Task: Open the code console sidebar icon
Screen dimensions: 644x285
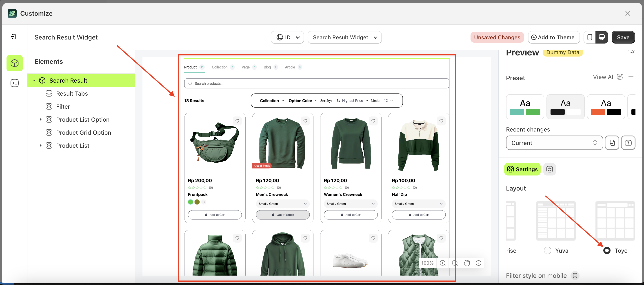Action: [x=15, y=83]
